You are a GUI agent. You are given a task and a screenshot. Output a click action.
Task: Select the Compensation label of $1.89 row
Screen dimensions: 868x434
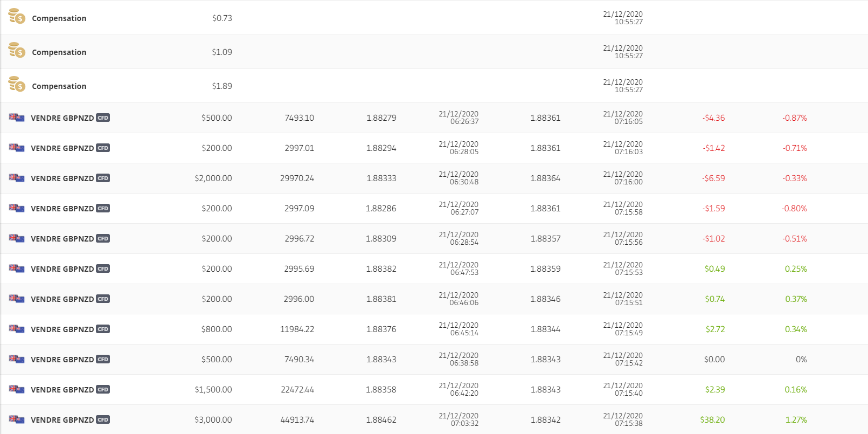[x=59, y=86]
